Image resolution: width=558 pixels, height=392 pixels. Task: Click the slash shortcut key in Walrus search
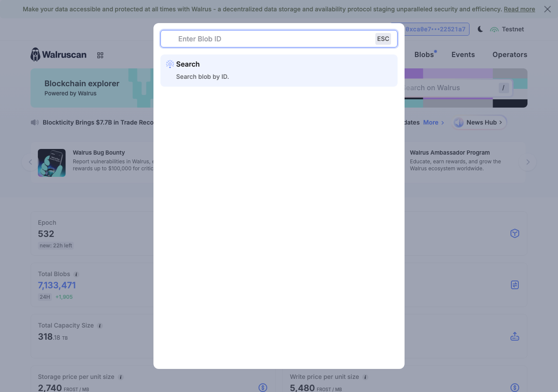[504, 88]
